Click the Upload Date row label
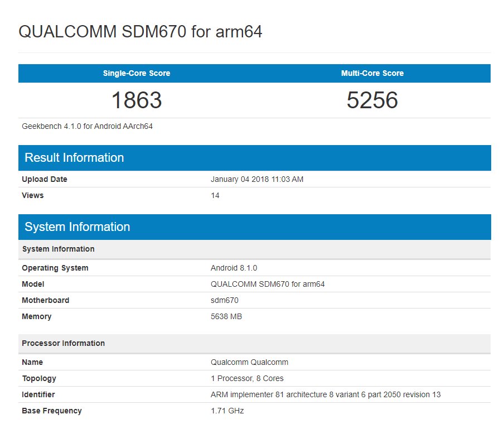The width and height of the screenshot is (504, 424). pyautogui.click(x=45, y=179)
